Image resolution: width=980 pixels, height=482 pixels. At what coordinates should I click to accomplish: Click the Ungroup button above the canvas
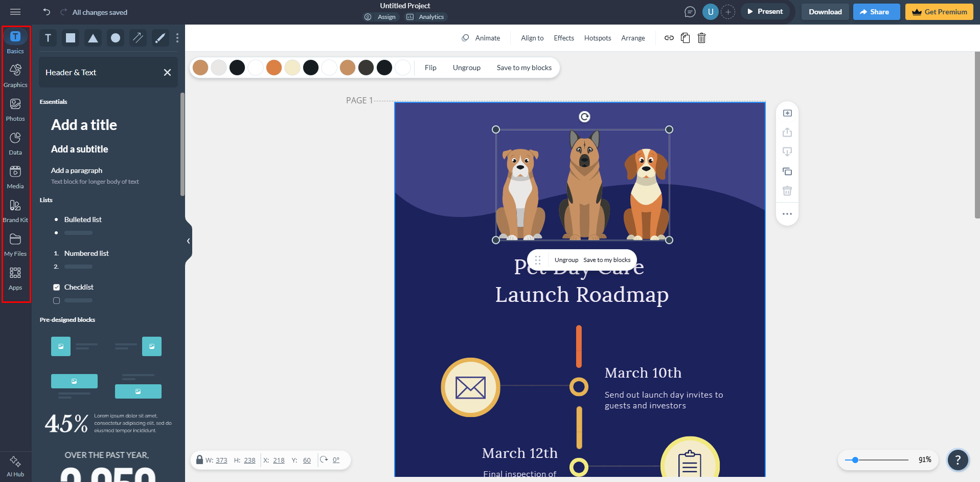(466, 67)
